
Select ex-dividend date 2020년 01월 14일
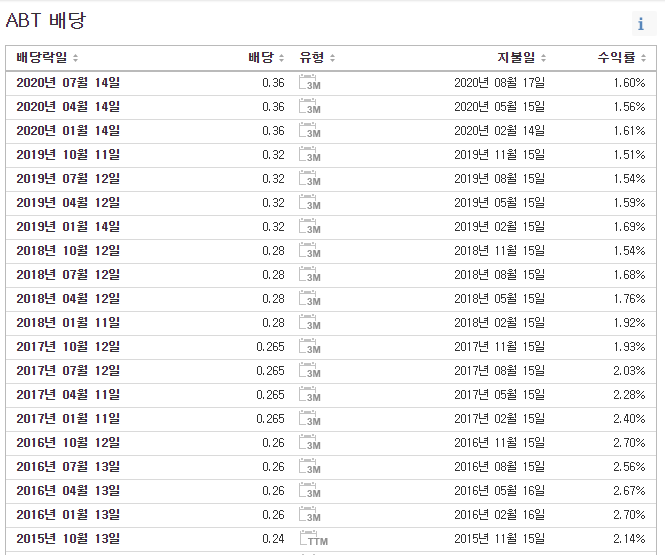coord(68,130)
